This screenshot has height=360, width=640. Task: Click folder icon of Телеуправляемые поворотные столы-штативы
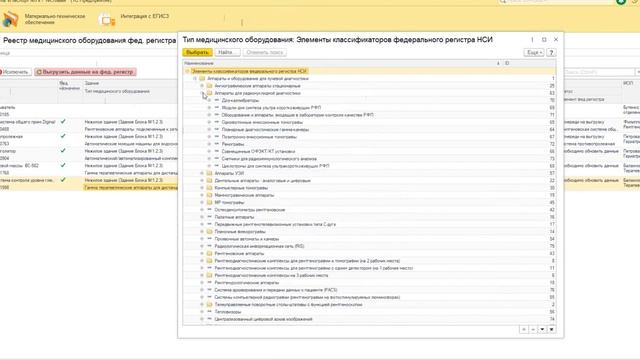click(209, 304)
